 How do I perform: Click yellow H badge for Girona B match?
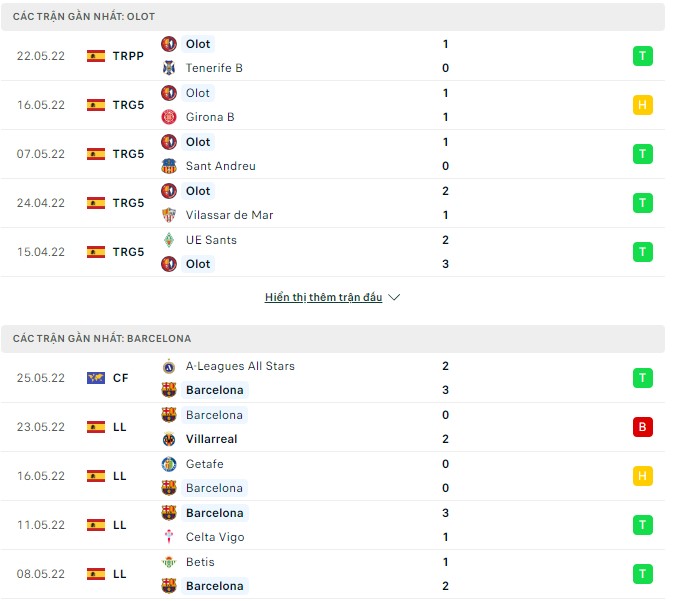coord(642,105)
